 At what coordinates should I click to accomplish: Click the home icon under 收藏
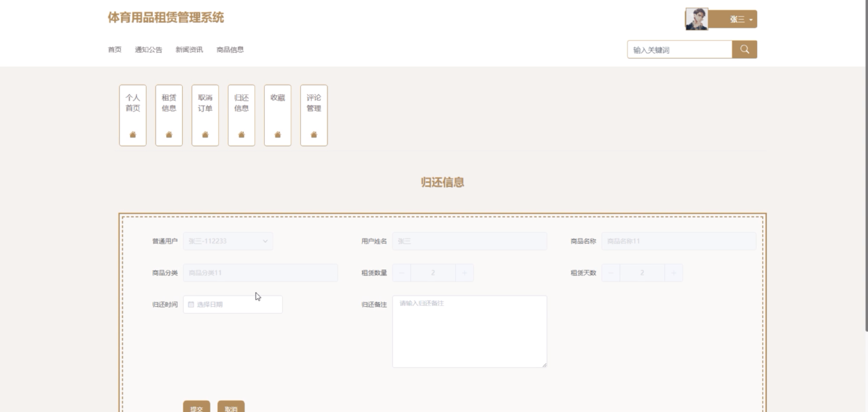(278, 135)
